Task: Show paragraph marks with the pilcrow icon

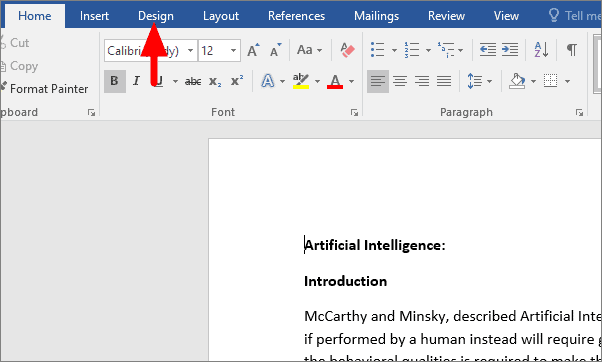Action: tap(572, 50)
